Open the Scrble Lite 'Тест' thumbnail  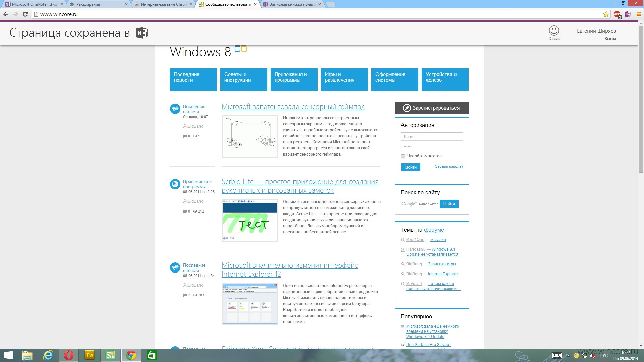(250, 220)
